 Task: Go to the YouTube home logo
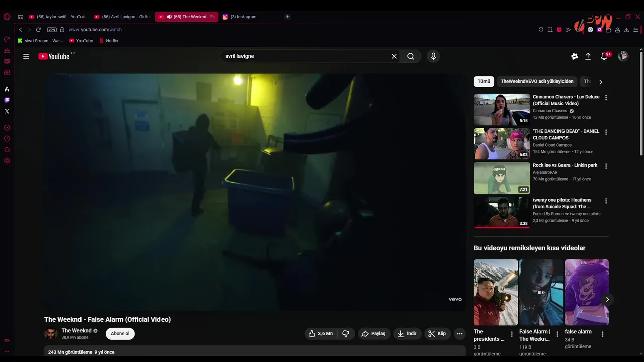point(54,56)
